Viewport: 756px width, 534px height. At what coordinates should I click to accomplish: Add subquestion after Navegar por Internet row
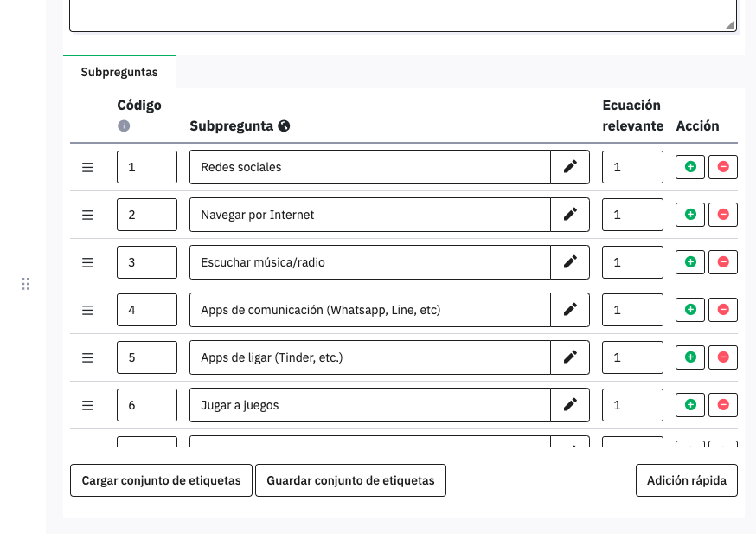tap(690, 215)
